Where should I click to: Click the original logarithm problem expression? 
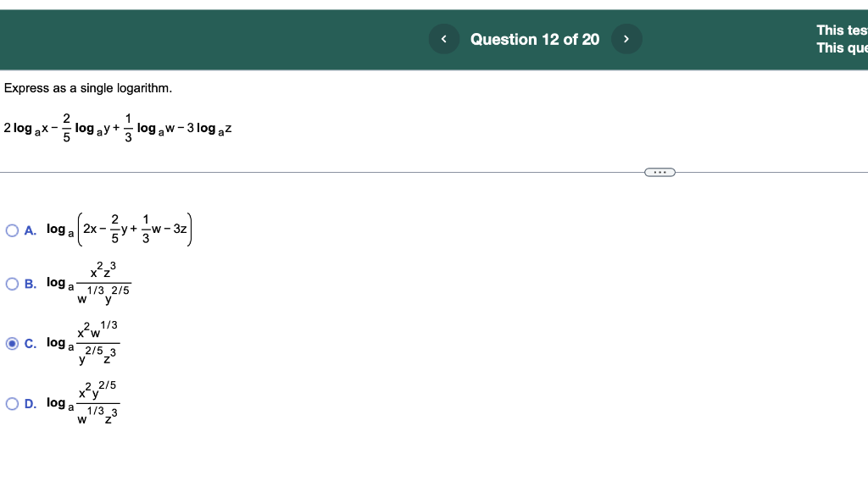(x=117, y=127)
